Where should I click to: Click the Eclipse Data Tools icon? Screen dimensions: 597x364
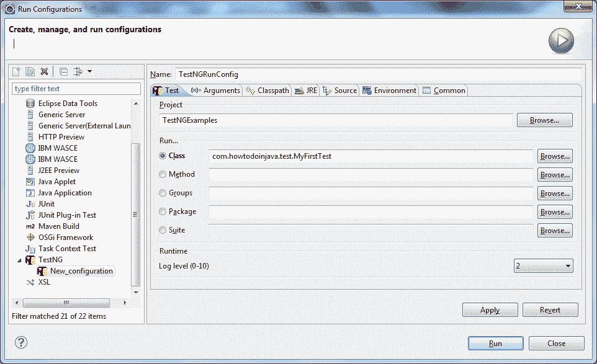click(x=30, y=104)
